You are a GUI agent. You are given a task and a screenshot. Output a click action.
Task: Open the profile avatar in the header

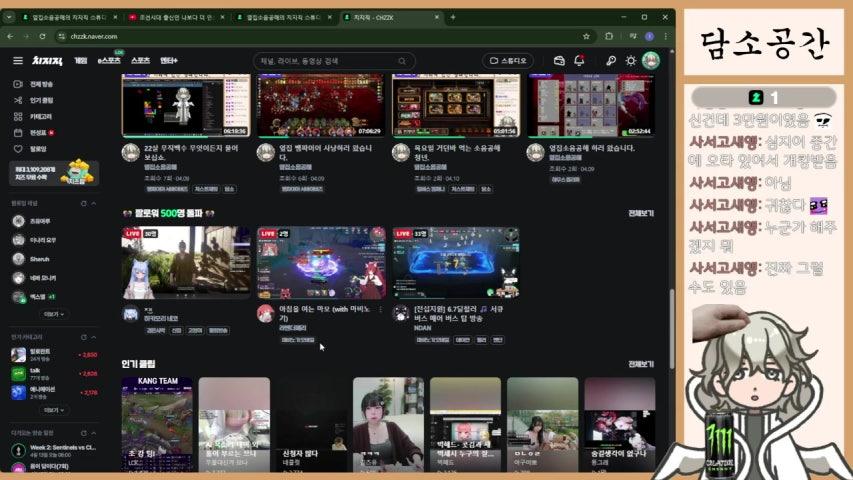coord(651,61)
